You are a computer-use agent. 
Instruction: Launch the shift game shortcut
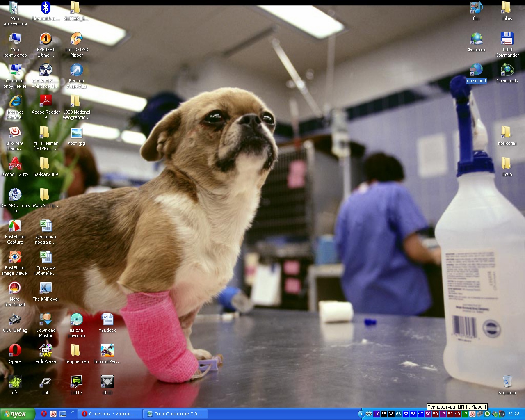coord(46,385)
